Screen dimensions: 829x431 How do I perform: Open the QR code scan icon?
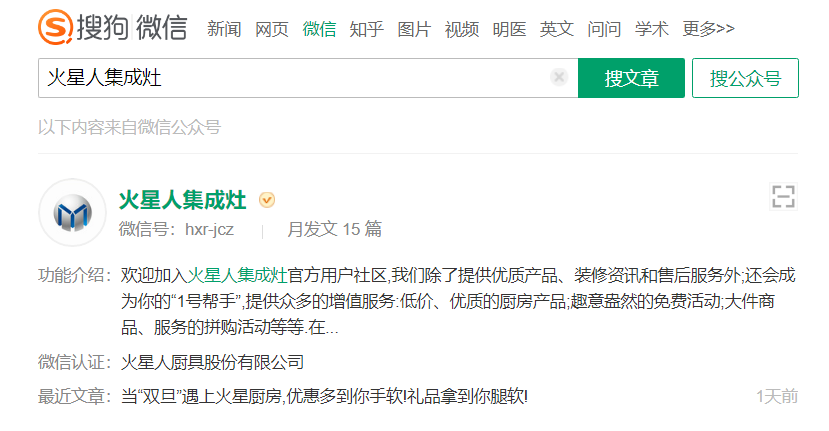tap(783, 197)
